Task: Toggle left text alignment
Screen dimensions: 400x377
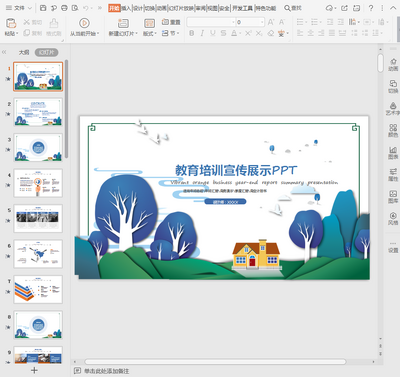Action: 300,33
